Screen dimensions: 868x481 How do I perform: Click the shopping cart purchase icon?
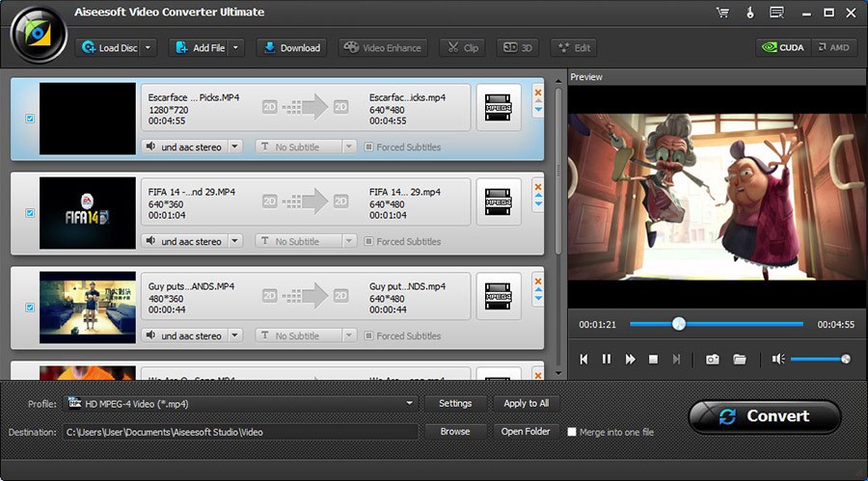723,13
